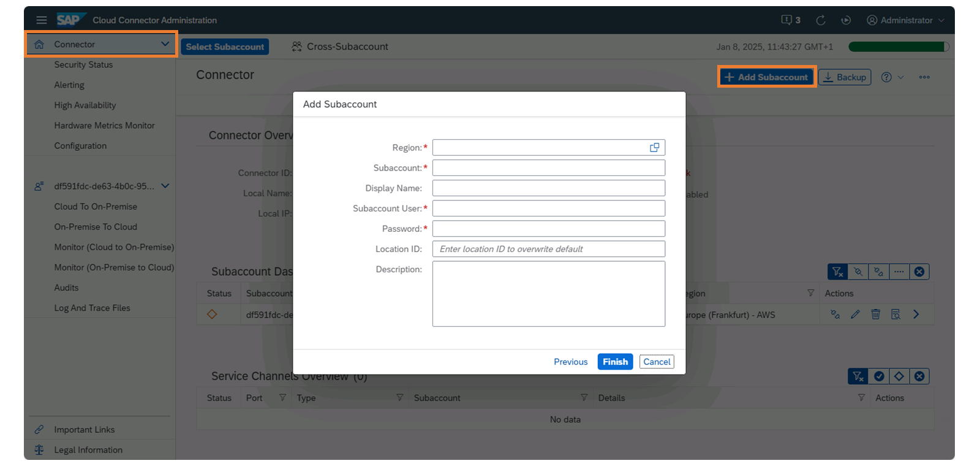Clear filters in Subaccount Dashboard toolbar
This screenshot has width=980, height=466.
point(838,272)
